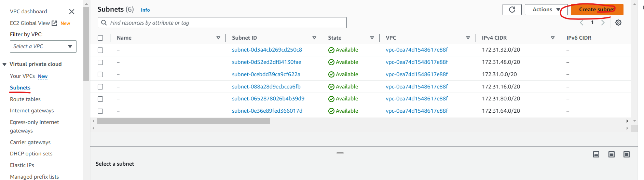Click the horizontal table scrollbar thumb

183,121
